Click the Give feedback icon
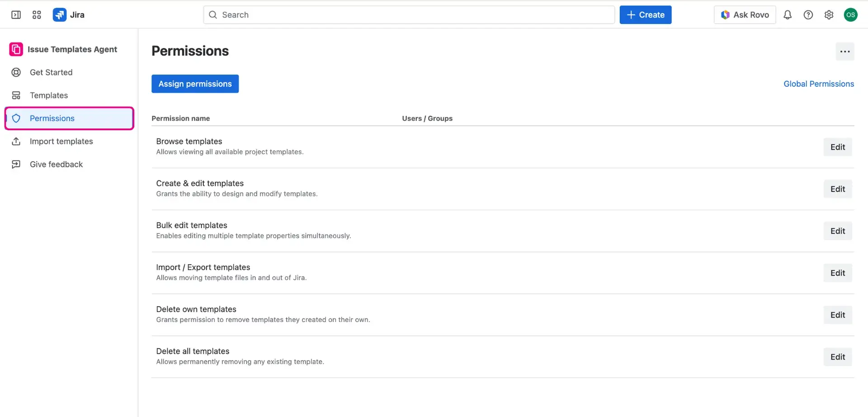The height and width of the screenshot is (417, 868). [x=16, y=164]
